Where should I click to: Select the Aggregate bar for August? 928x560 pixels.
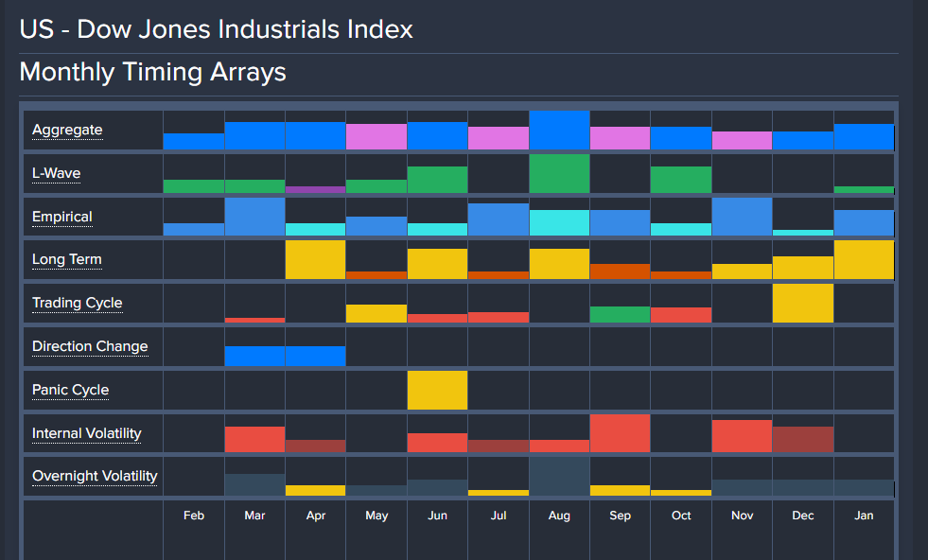pyautogui.click(x=559, y=131)
